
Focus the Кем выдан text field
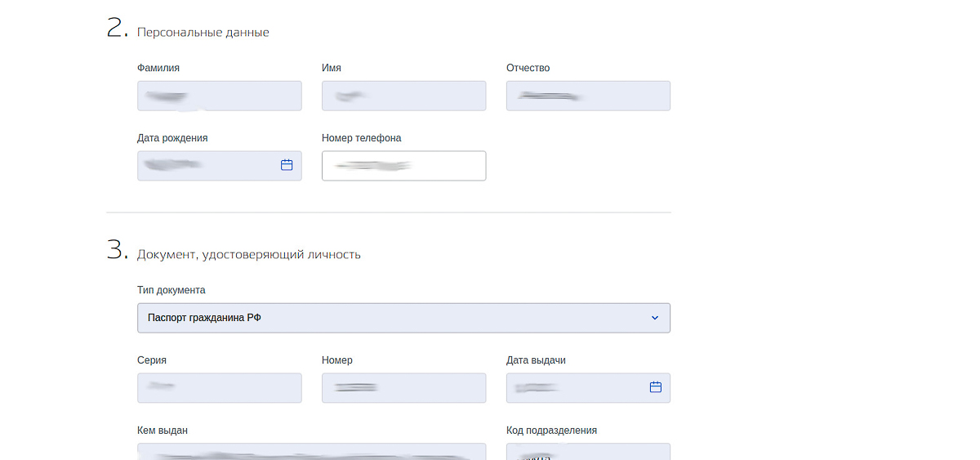tap(311, 452)
